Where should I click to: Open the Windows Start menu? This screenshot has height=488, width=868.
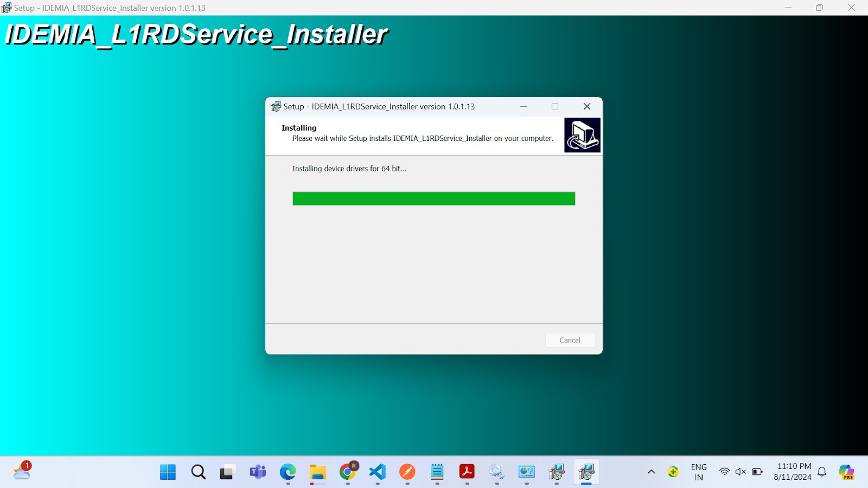(168, 472)
